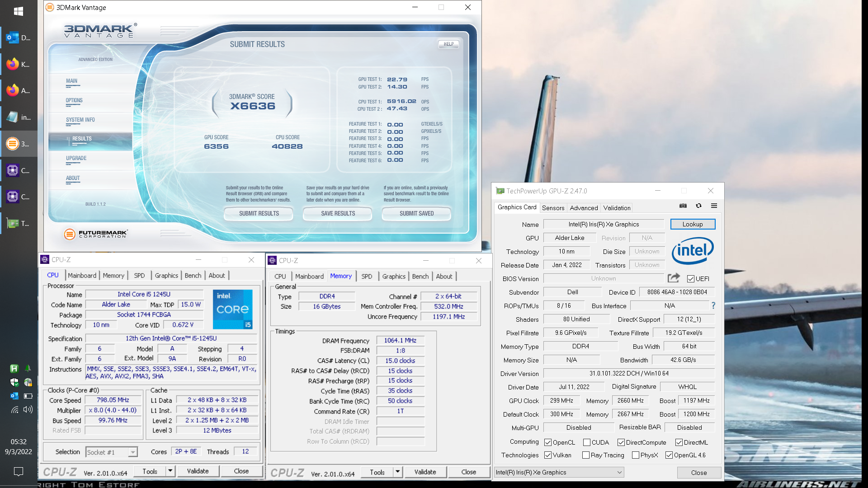This screenshot has height=488, width=868.
Task: Toggle the CUDA checkbox
Action: tap(587, 442)
